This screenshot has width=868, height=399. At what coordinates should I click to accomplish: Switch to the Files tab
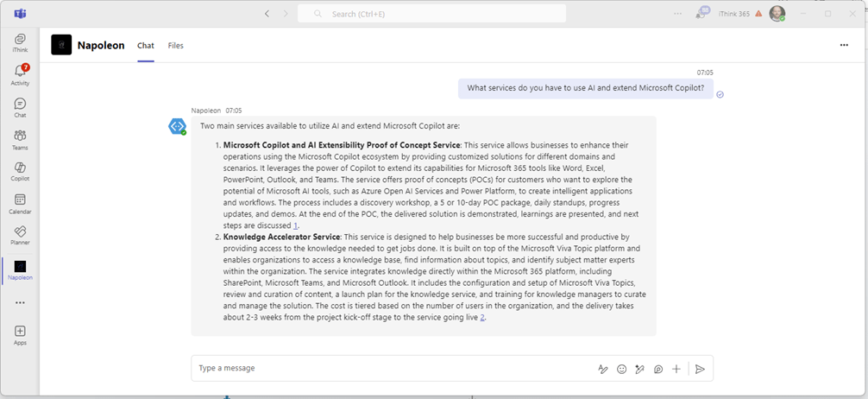(x=175, y=46)
